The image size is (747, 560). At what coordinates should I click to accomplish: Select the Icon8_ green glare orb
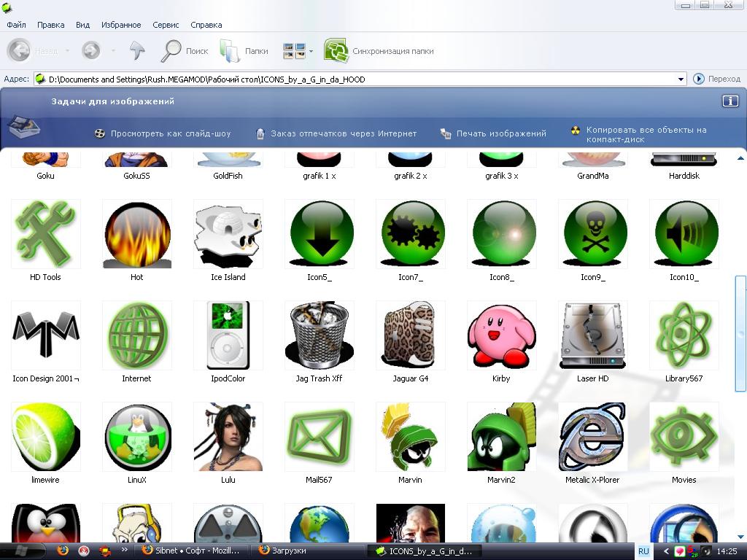tap(502, 234)
